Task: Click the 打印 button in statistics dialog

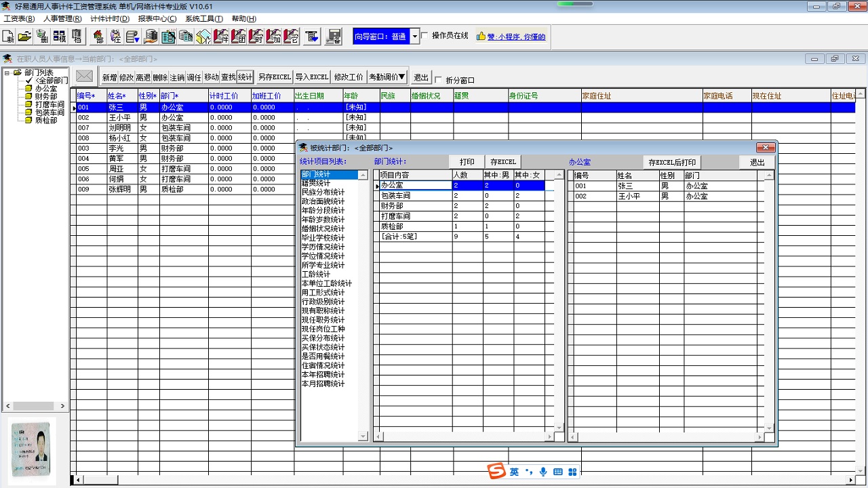Action: point(467,162)
